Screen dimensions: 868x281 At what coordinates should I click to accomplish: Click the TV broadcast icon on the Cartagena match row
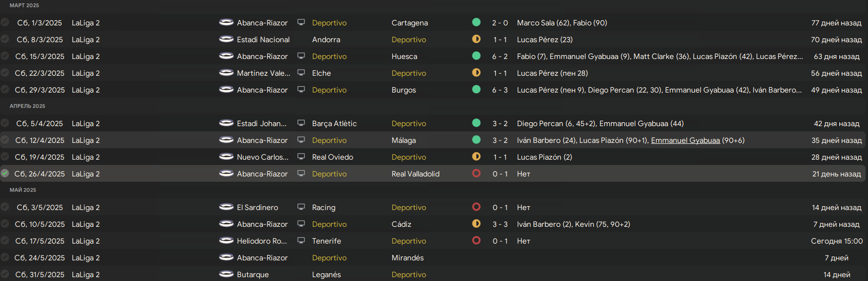tap(301, 23)
